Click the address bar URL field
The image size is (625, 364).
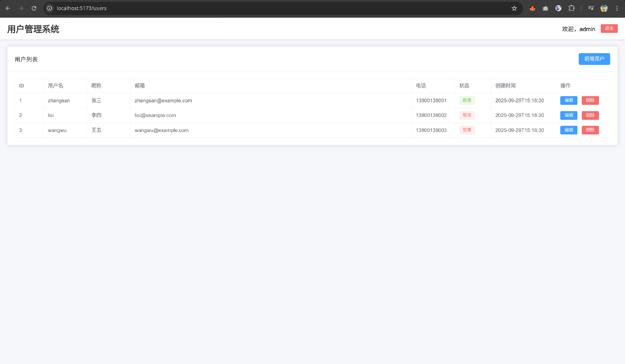198,8
